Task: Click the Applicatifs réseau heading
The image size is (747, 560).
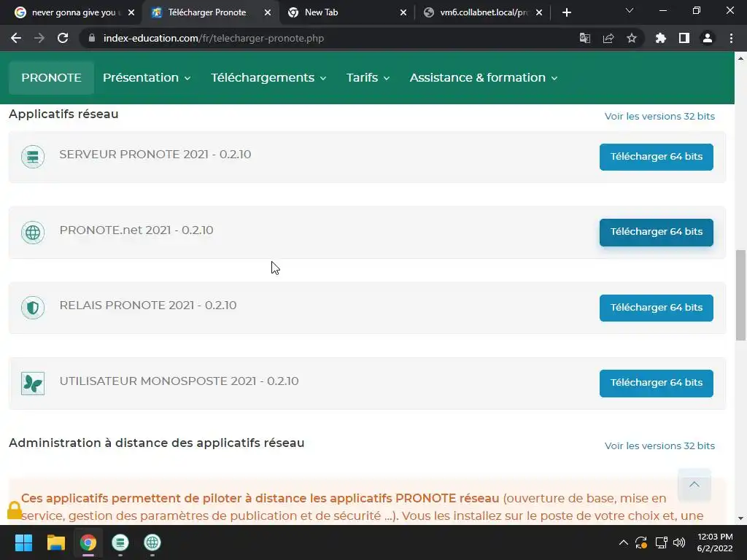Action: point(63,114)
